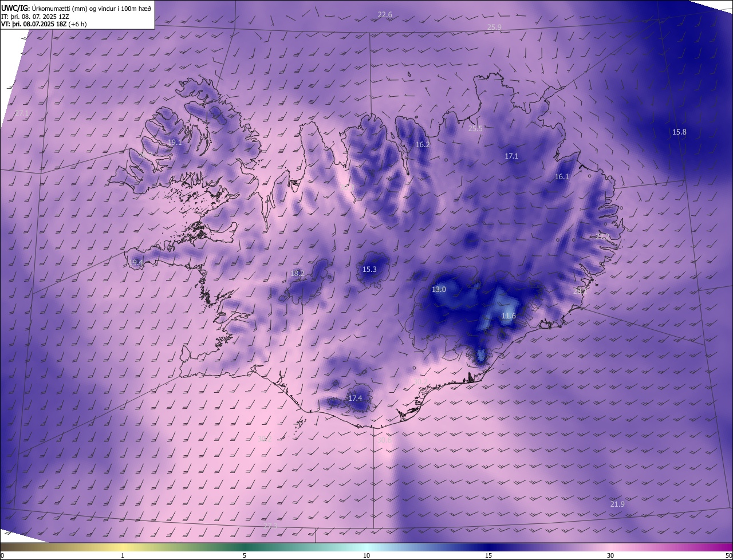Click the 21.9 value label
The height and width of the screenshot is (560, 733).
pos(617,504)
